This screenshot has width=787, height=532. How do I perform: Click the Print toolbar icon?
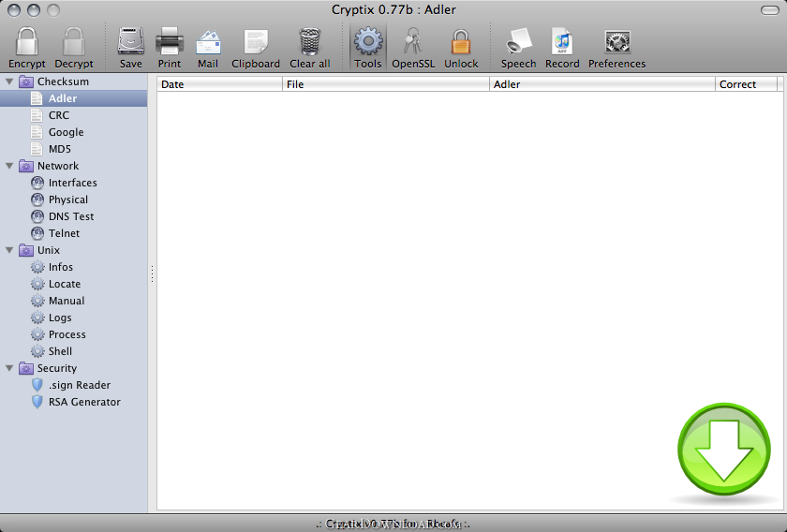[x=170, y=42]
